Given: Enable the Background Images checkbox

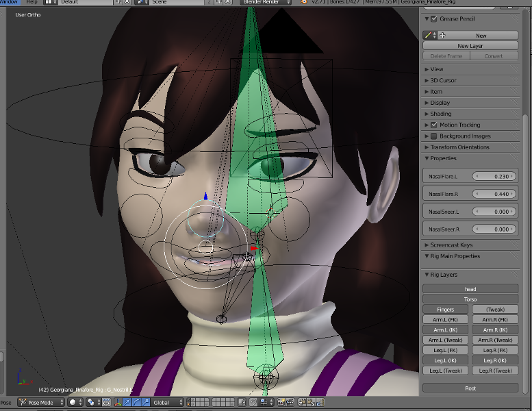Looking at the screenshot, I should (434, 136).
